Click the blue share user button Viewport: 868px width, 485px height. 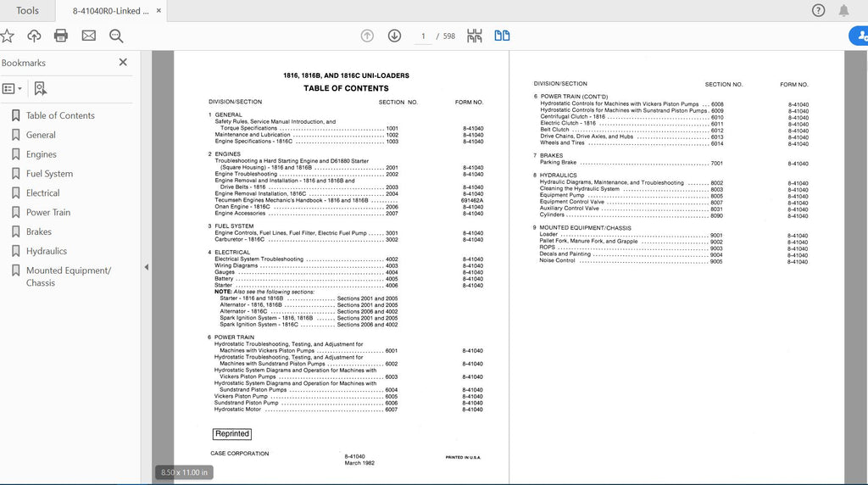point(860,36)
